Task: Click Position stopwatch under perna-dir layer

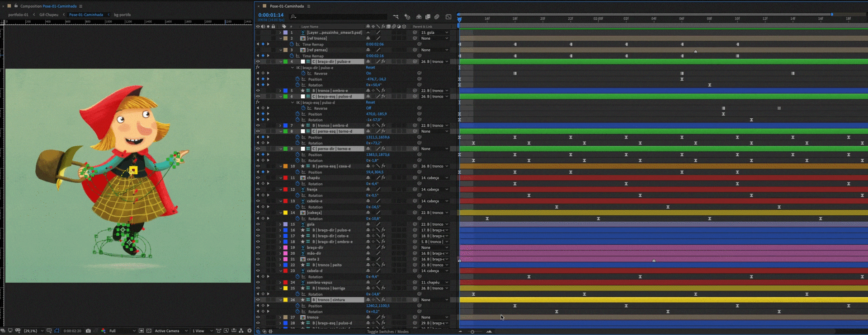Action: tap(297, 154)
